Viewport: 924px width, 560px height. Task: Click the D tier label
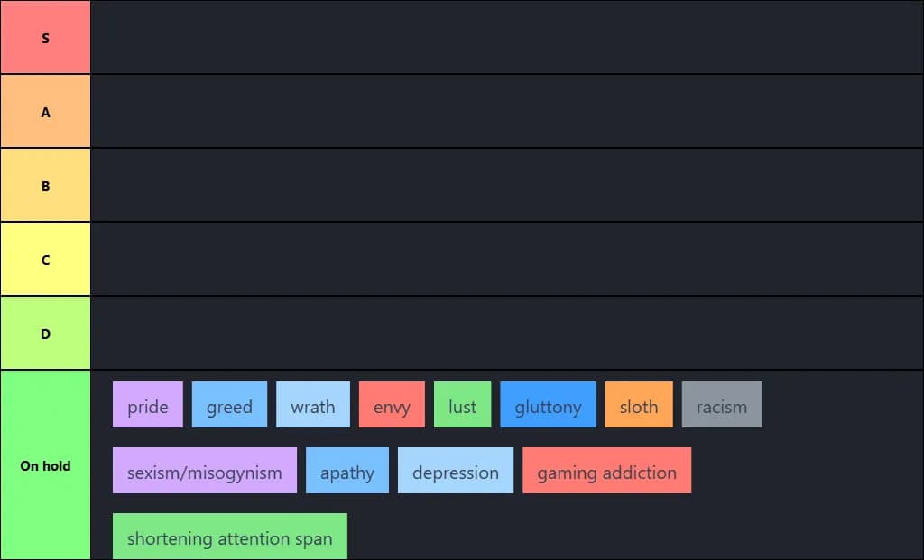[x=45, y=334]
